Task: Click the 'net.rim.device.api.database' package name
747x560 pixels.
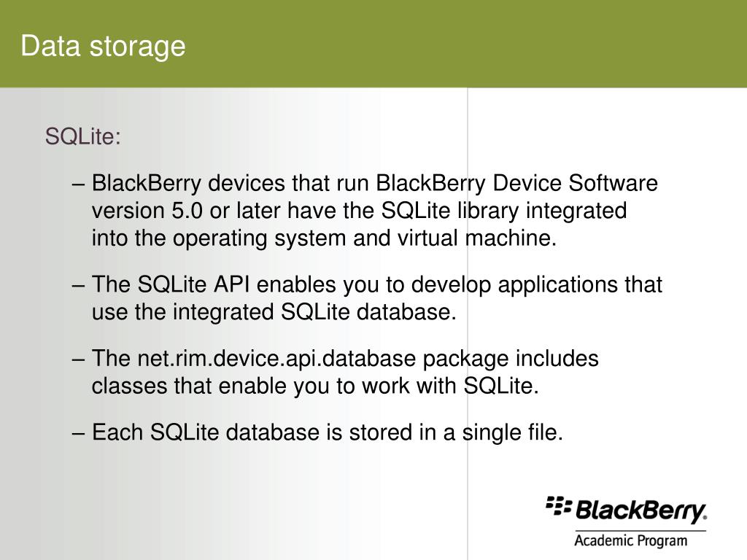Action: click(x=276, y=359)
